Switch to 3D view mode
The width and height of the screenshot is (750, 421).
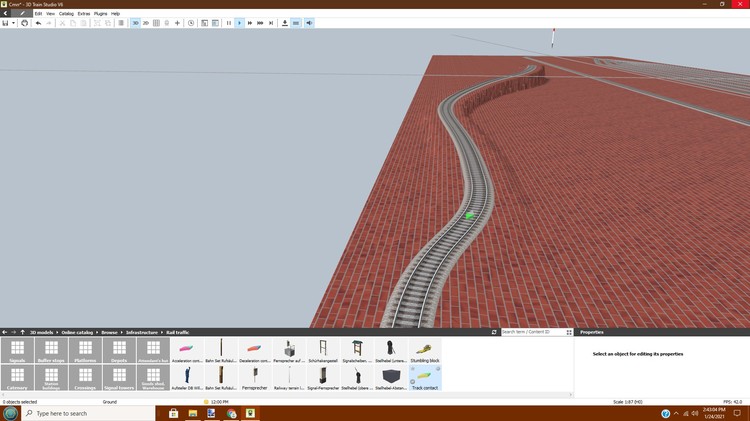[135, 23]
